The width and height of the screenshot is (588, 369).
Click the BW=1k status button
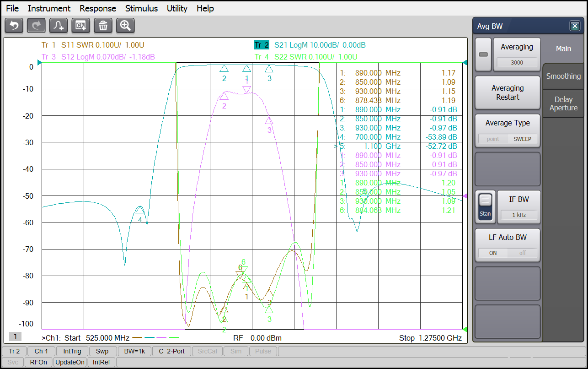tap(134, 351)
